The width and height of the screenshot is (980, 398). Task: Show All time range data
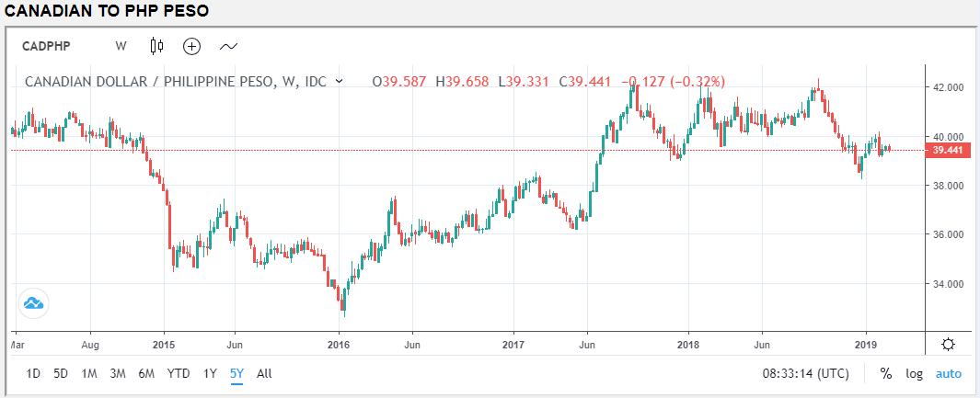pos(264,374)
